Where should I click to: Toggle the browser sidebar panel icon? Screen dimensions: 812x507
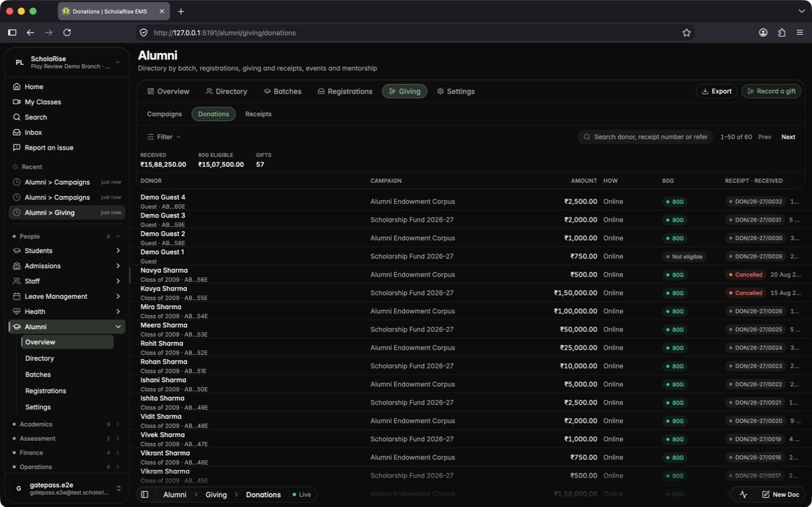pyautogui.click(x=12, y=32)
